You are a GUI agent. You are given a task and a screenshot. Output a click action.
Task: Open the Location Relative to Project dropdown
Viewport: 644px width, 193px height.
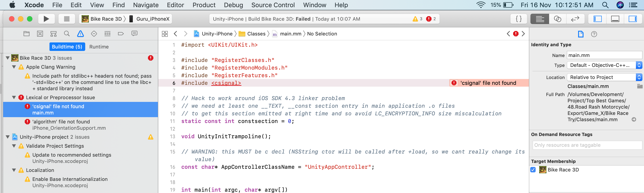coord(604,77)
